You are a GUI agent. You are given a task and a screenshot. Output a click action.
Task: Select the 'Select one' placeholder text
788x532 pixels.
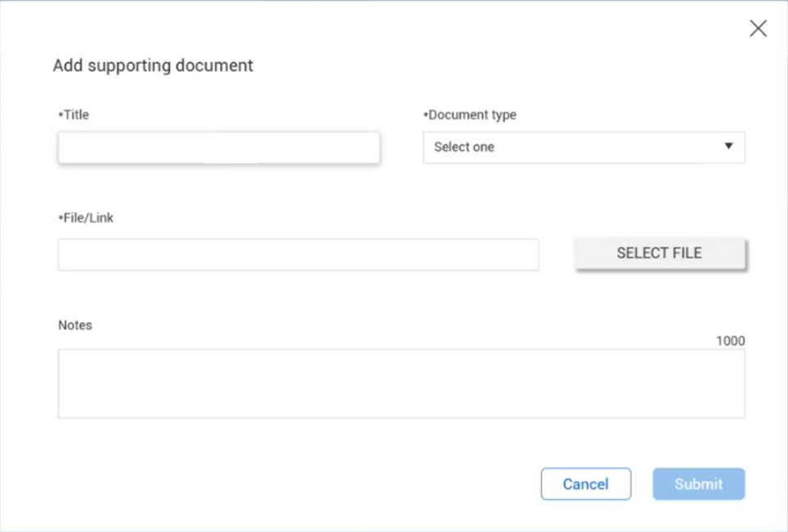pyautogui.click(x=465, y=148)
